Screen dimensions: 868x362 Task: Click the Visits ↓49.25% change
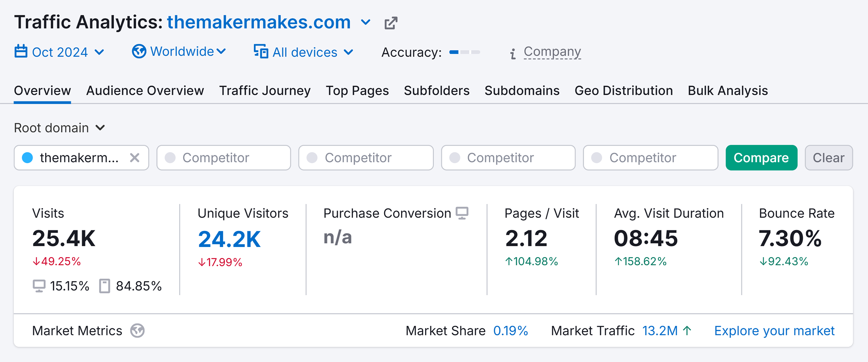tap(57, 261)
